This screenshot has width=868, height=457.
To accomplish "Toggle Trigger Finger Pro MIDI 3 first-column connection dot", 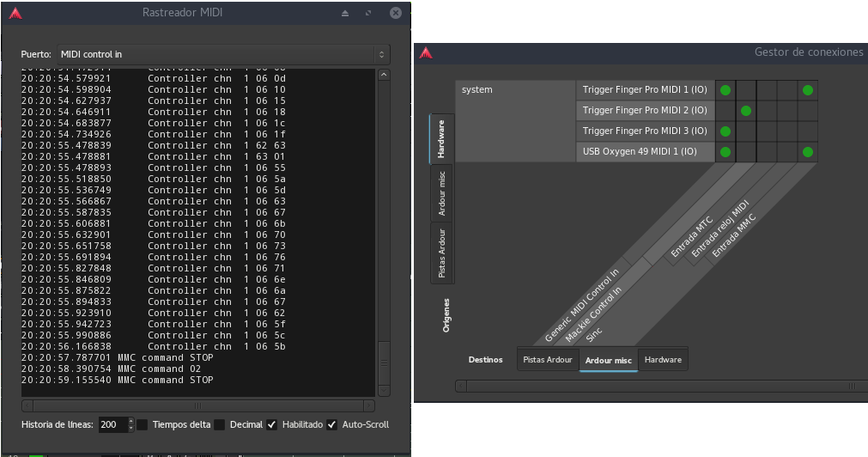I will (x=725, y=131).
